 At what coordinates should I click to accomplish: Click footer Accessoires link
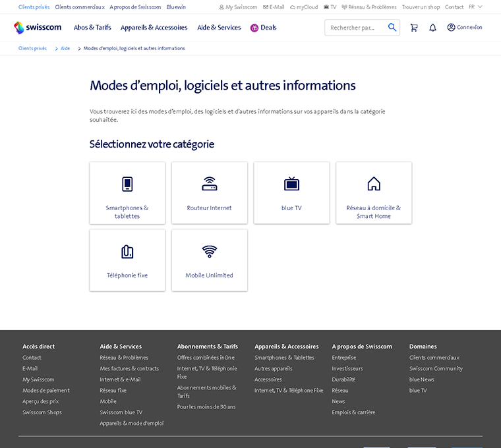click(268, 379)
